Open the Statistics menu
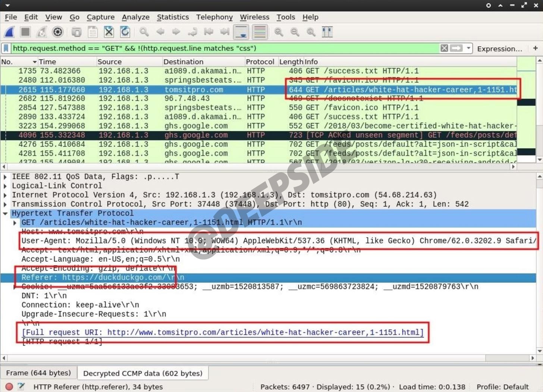The width and height of the screenshot is (543, 392). pyautogui.click(x=173, y=17)
